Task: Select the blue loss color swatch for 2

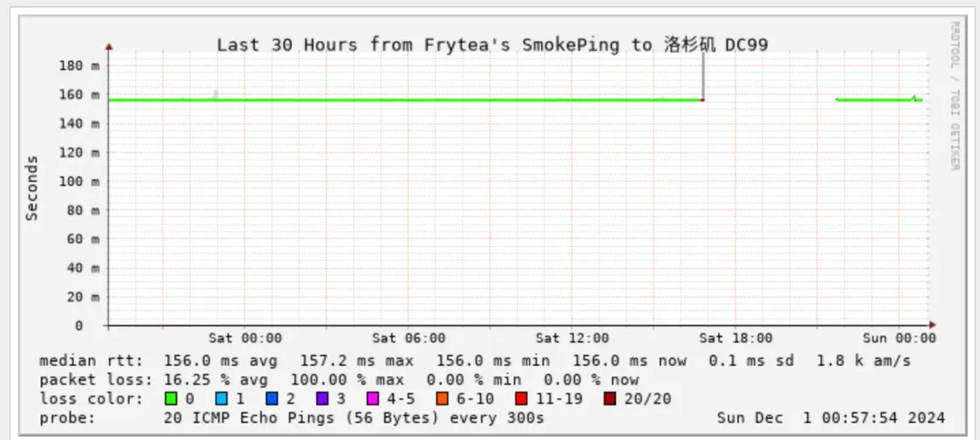Action: 272,398
